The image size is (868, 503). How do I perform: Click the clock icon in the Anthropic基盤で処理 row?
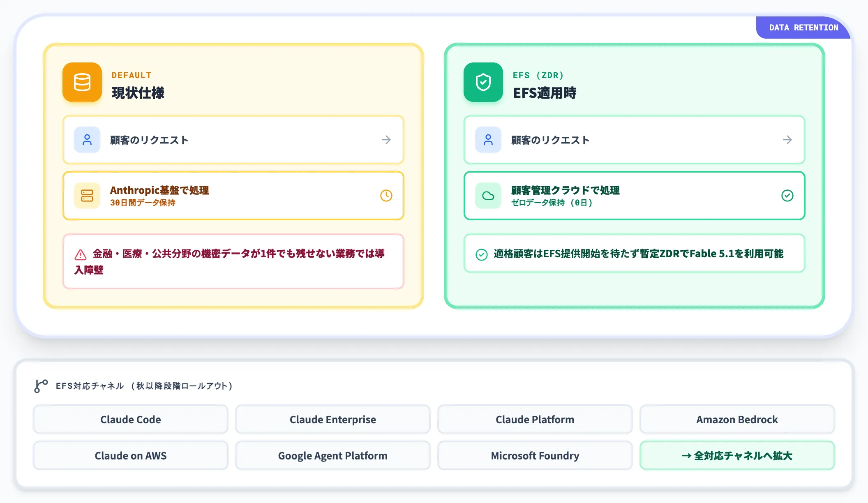[386, 196]
